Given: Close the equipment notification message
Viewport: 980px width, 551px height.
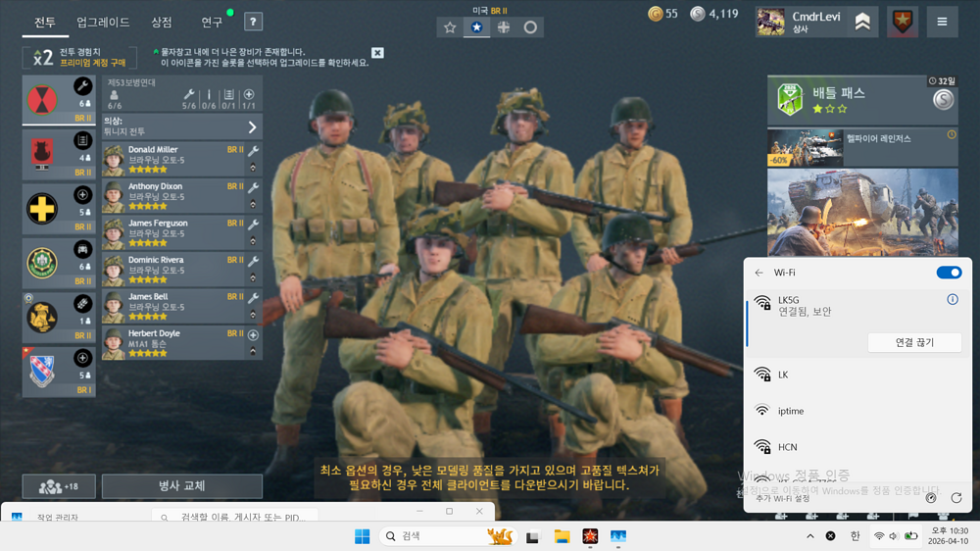Looking at the screenshot, I should (x=377, y=53).
